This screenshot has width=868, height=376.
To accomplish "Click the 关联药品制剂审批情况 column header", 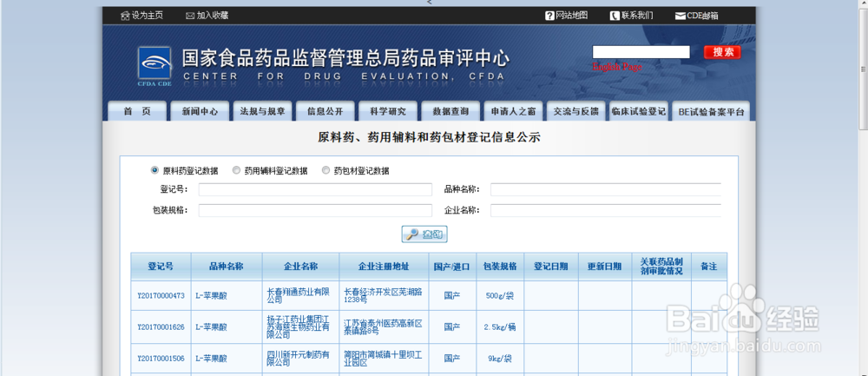I will pos(661,267).
